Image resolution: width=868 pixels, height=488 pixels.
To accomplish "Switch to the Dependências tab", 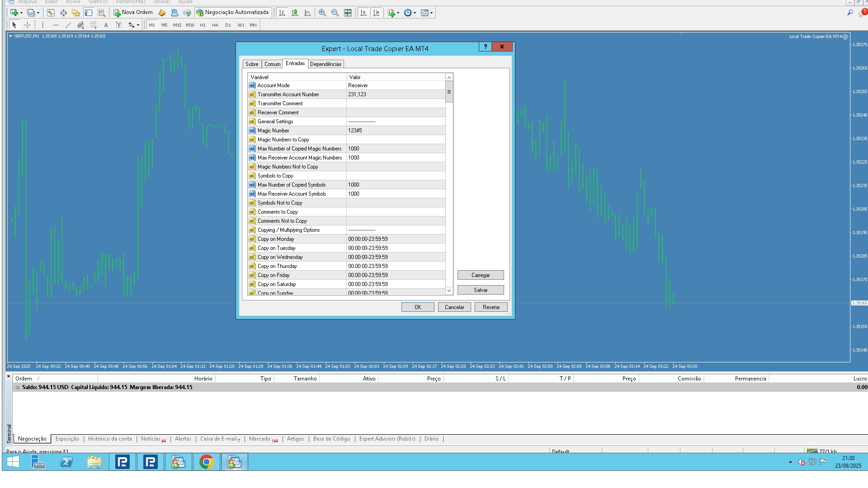I will [x=325, y=64].
